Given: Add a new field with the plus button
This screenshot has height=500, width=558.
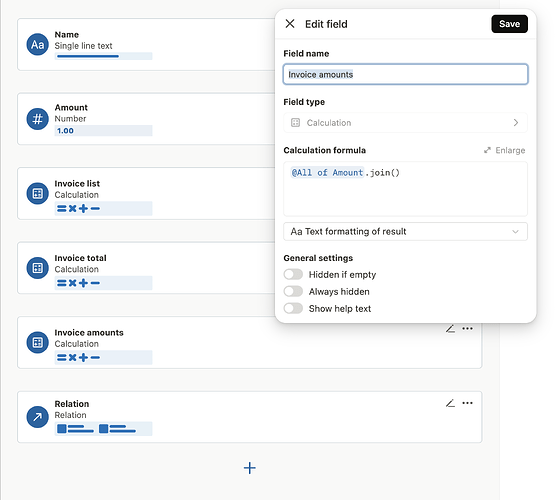Looking at the screenshot, I should pos(249,468).
